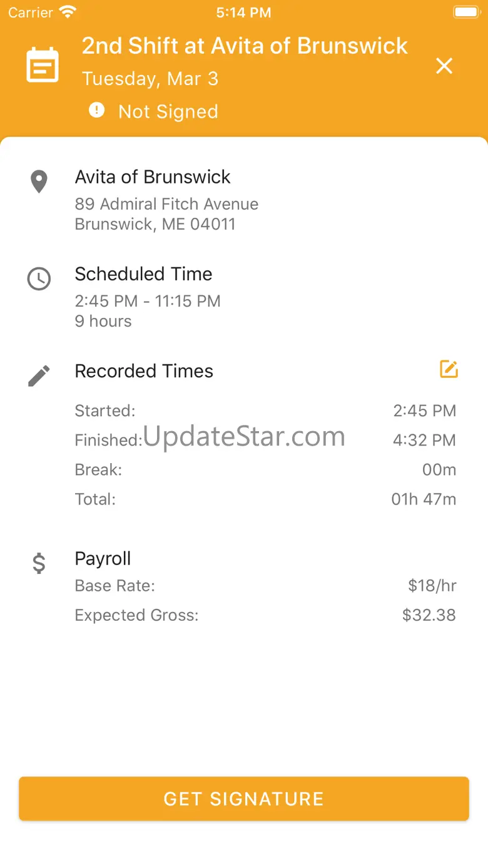Tap the calendar shift icon in header
The height and width of the screenshot is (868, 488).
[x=43, y=65]
